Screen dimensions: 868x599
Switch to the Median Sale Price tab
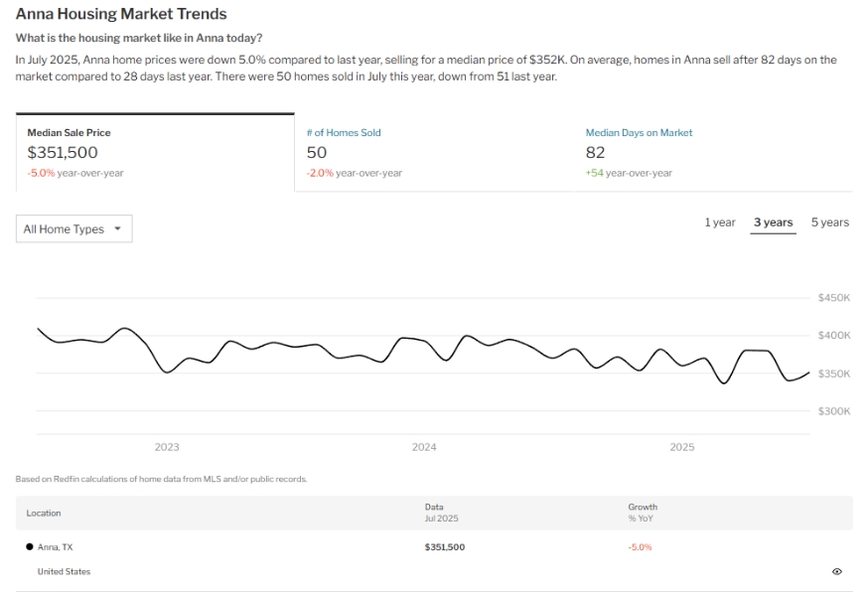155,151
